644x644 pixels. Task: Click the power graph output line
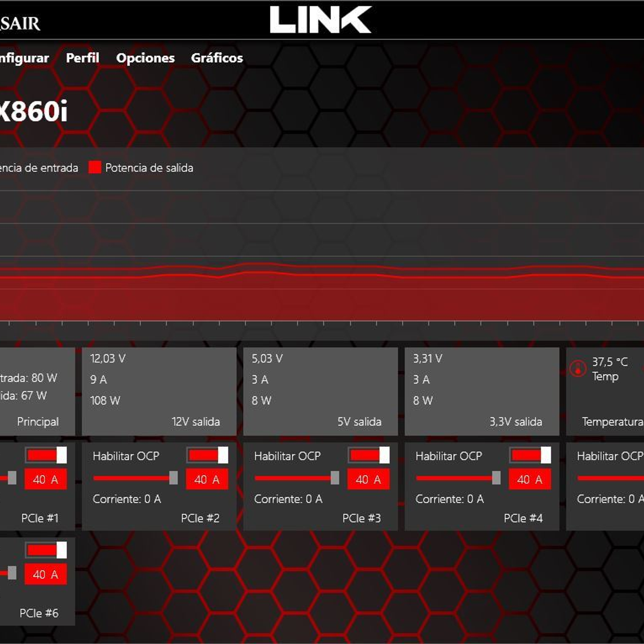click(322, 275)
